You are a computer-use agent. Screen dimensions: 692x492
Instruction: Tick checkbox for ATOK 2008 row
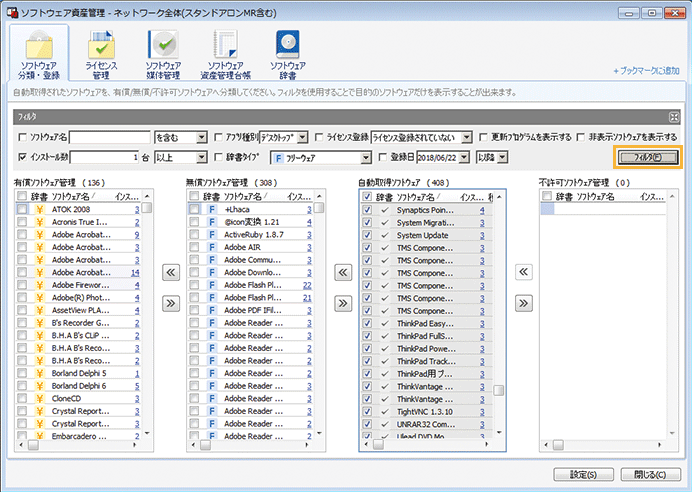[x=22, y=209]
